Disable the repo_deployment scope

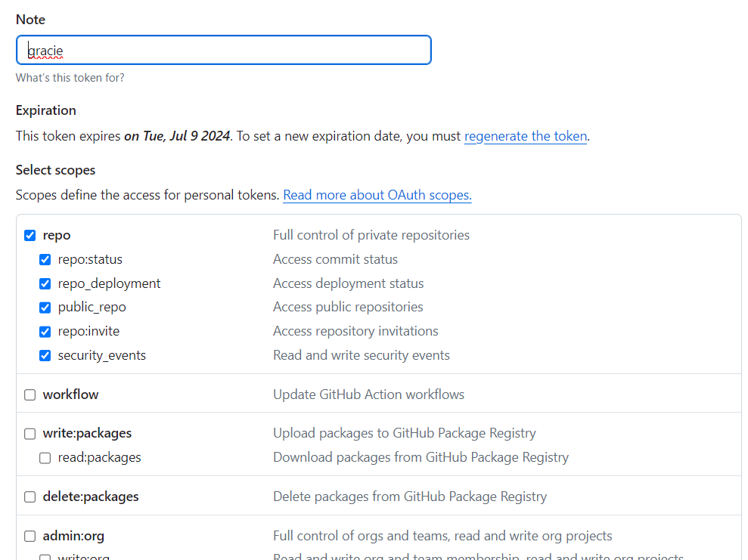45,283
